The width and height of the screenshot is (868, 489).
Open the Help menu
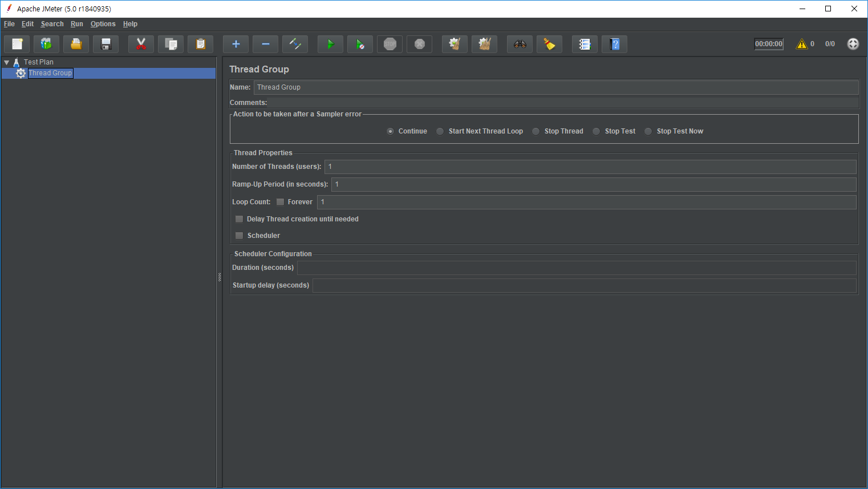point(130,24)
